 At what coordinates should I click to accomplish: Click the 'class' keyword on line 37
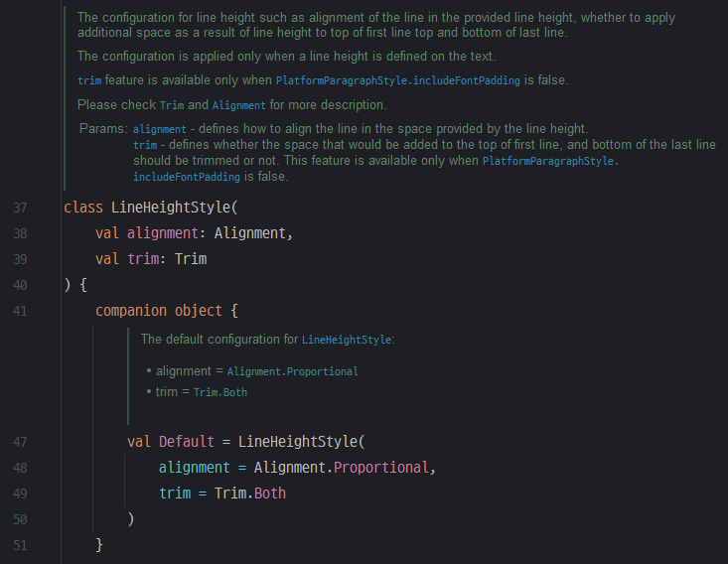(83, 208)
